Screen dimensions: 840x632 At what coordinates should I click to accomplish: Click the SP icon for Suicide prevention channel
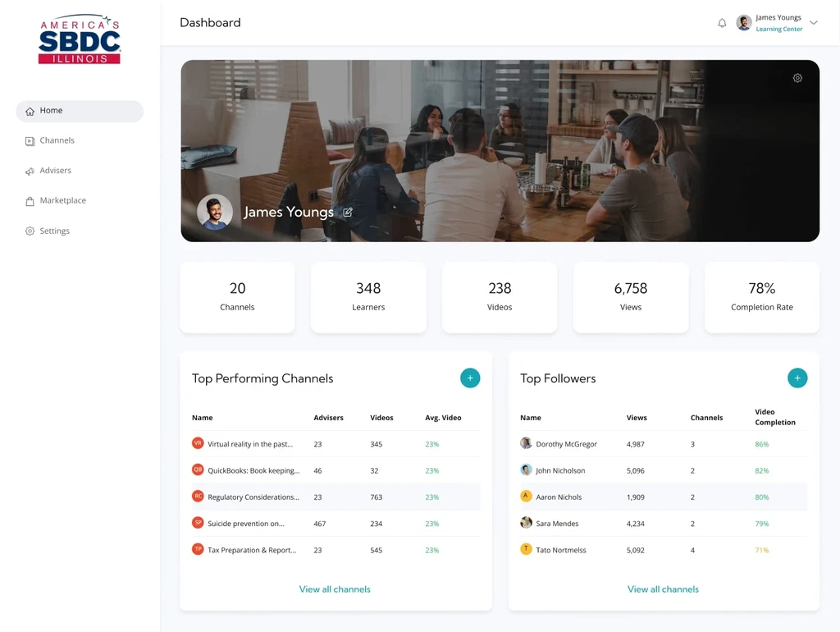197,523
